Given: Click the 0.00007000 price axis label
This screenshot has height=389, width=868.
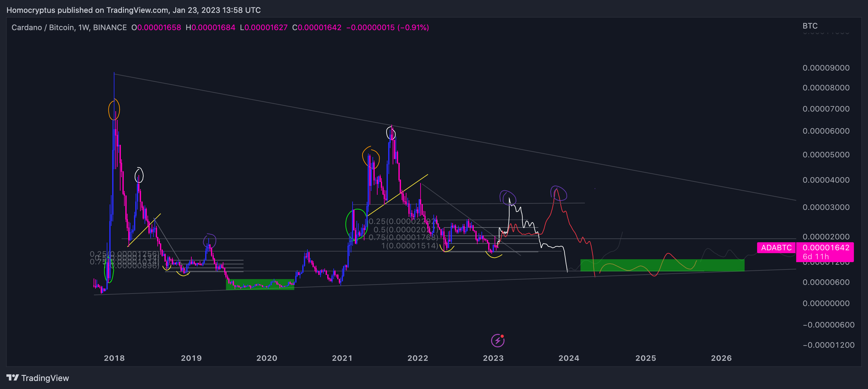Looking at the screenshot, I should [826, 109].
